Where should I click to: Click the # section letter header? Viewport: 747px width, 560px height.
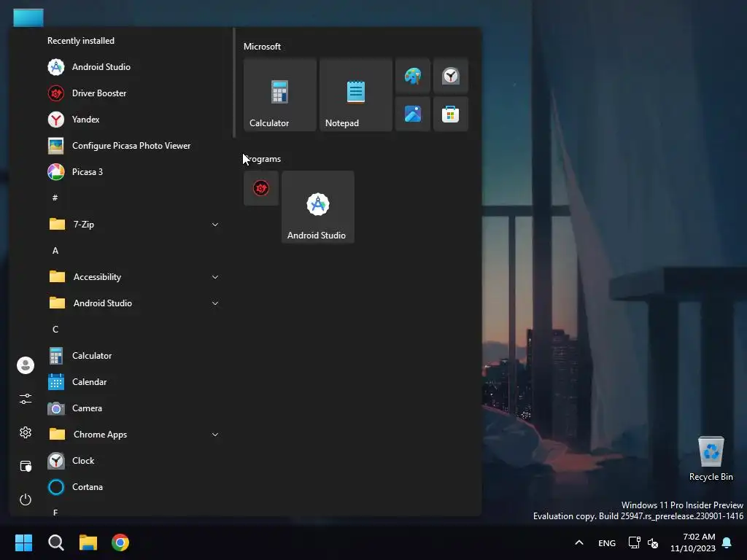tap(55, 198)
